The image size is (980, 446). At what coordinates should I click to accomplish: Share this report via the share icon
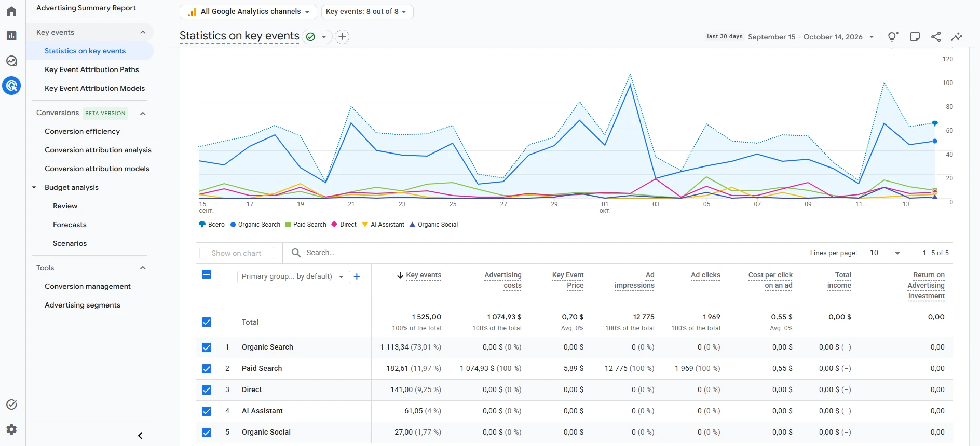point(936,37)
